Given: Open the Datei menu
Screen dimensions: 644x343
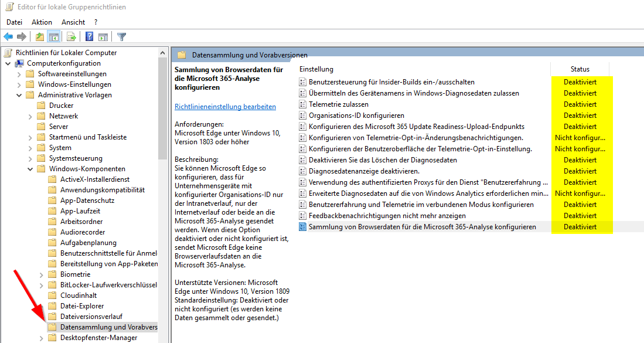Looking at the screenshot, I should pos(15,22).
